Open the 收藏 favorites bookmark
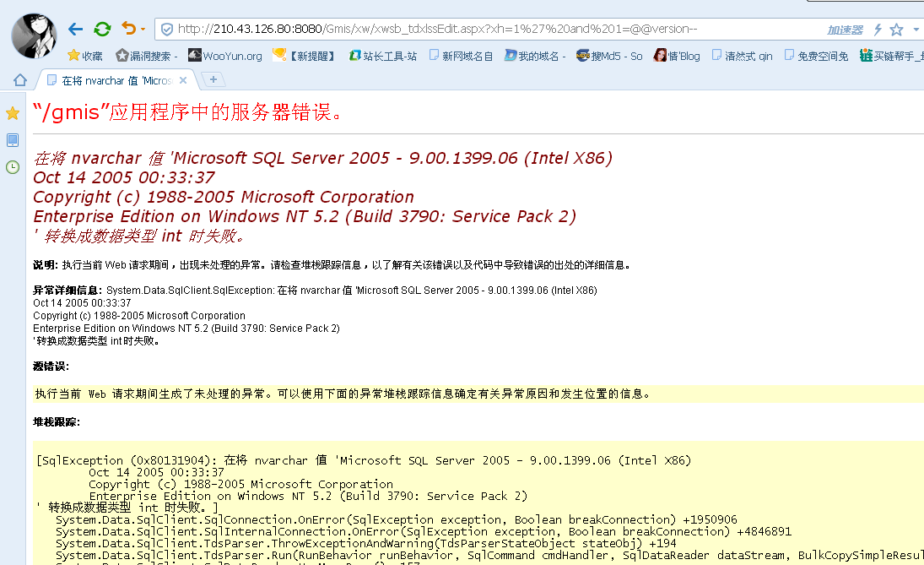This screenshot has height=565, width=924. (85, 56)
